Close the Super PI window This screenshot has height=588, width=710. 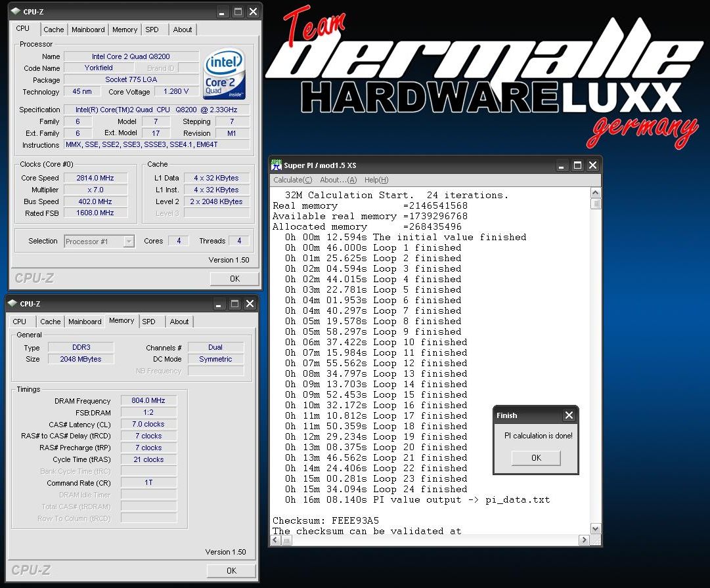592,165
